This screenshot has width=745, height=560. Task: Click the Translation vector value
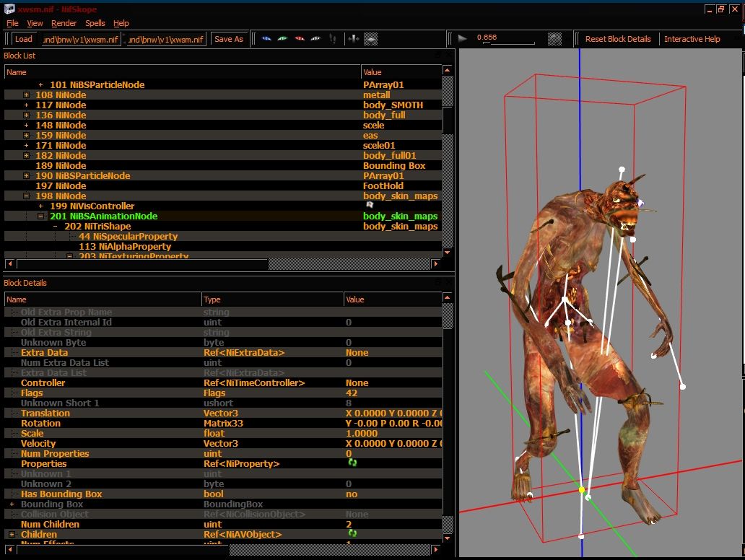pyautogui.click(x=393, y=414)
